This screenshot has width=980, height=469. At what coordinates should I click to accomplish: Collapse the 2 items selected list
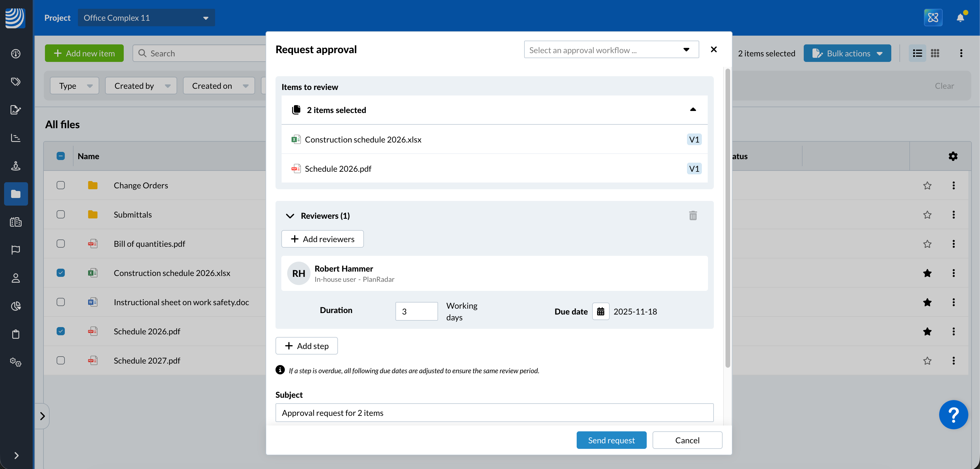[x=693, y=110]
